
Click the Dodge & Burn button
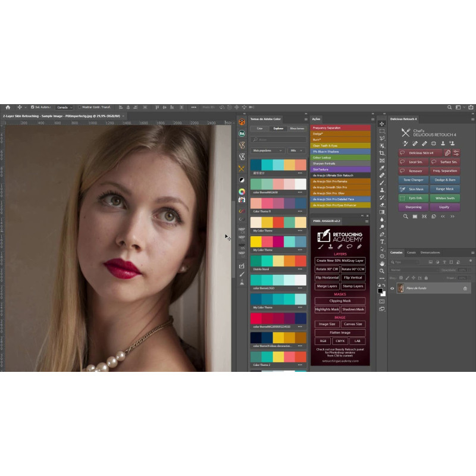pos(445,180)
